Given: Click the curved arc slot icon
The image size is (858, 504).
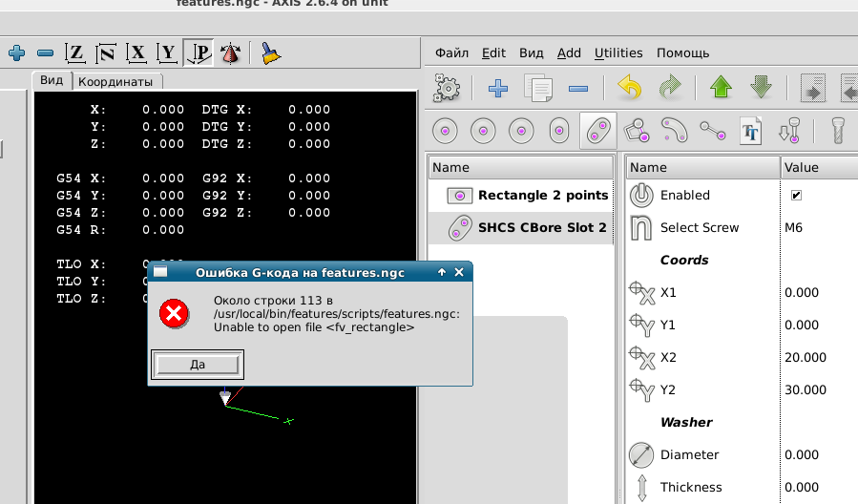Looking at the screenshot, I should point(674,132).
